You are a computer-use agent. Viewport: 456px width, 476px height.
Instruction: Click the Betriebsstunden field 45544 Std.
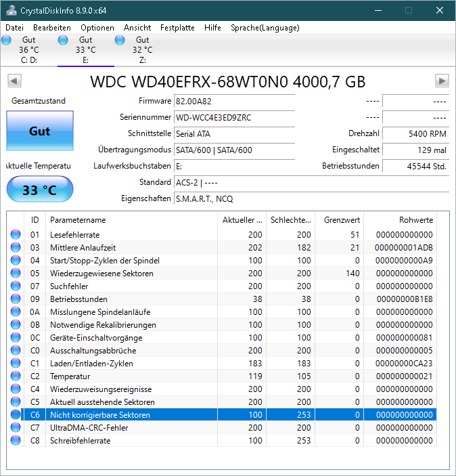pos(415,166)
